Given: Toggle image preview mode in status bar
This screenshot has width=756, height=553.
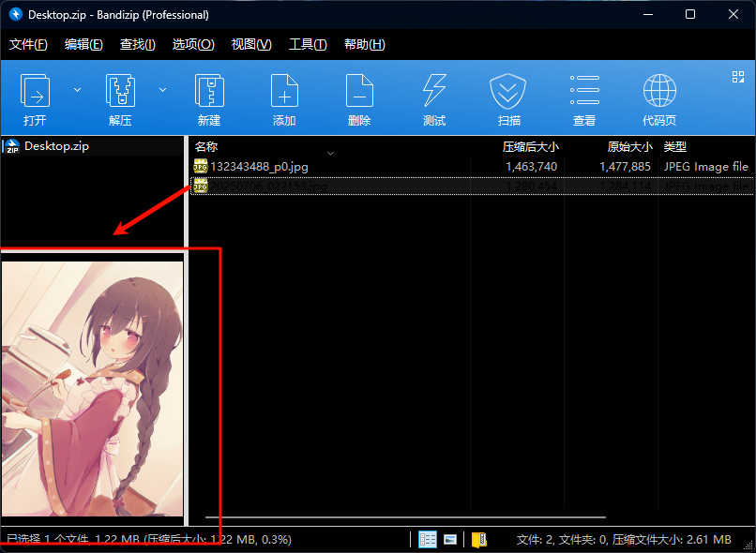Looking at the screenshot, I should point(452,538).
